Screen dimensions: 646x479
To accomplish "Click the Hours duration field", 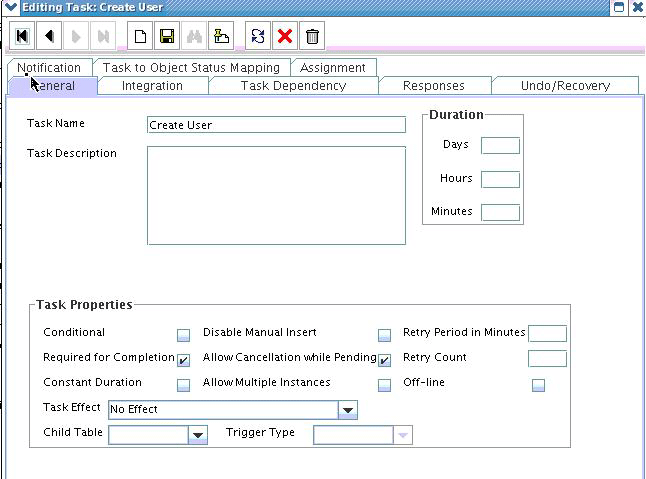I will click(500, 180).
